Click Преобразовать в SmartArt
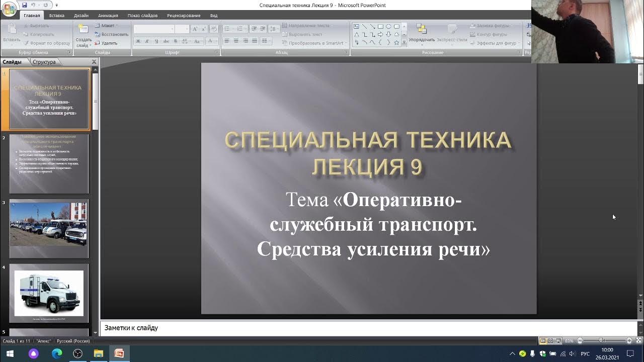The image size is (644, 362). (x=314, y=43)
